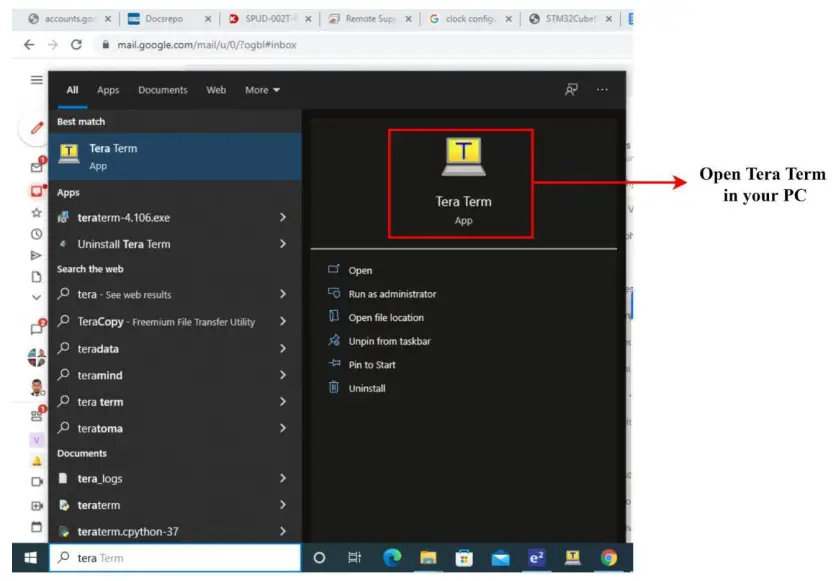Screen dimensions: 840x581
Task: Click the taskbar search box with 'tera'
Action: tap(175, 558)
